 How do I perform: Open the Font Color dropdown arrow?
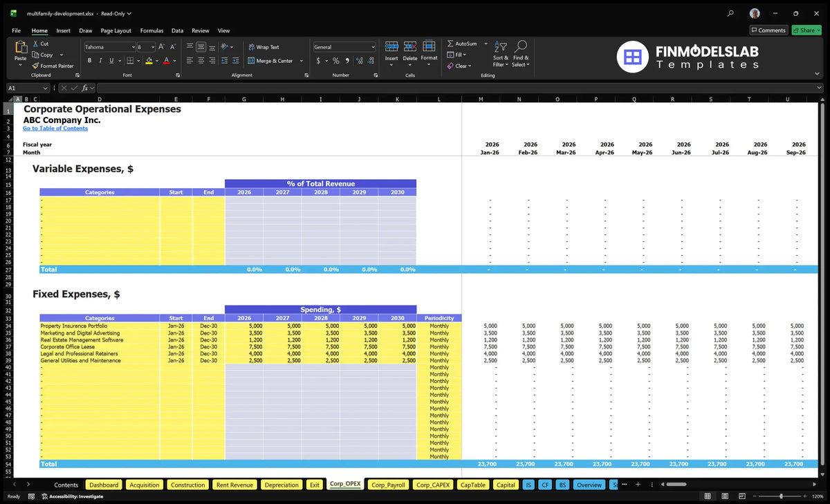(174, 61)
